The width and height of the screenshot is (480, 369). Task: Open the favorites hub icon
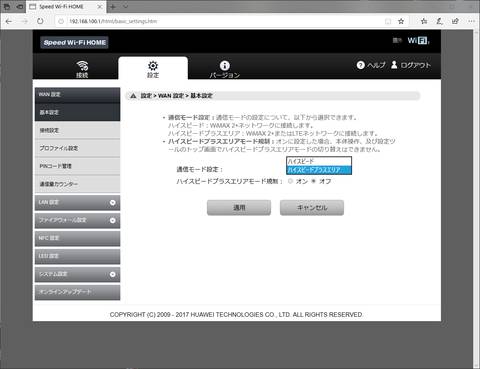tap(424, 21)
